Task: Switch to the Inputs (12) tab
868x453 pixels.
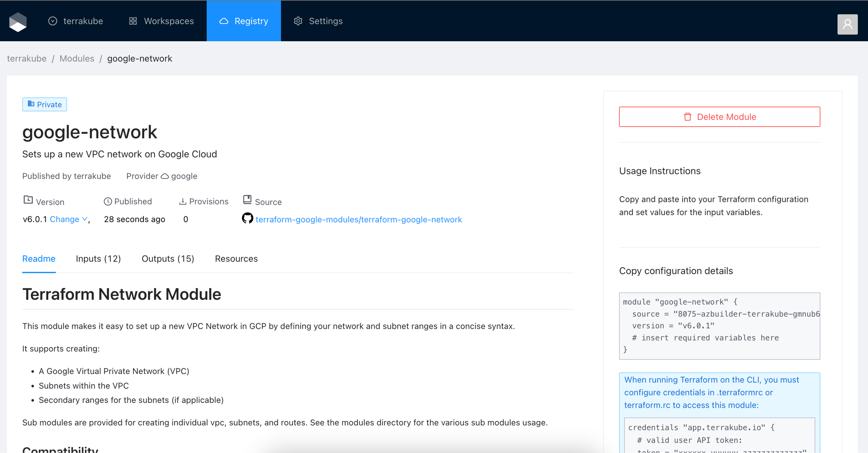Action: coord(98,259)
